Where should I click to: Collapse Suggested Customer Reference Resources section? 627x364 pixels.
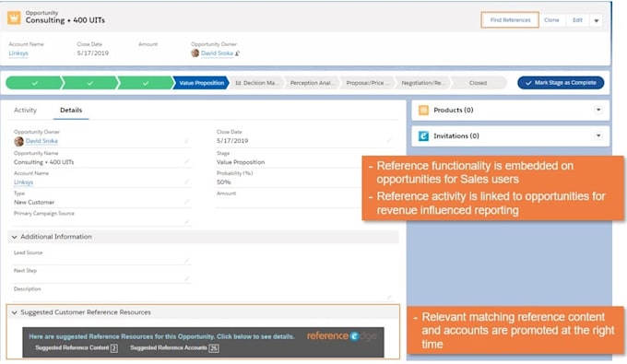click(15, 312)
